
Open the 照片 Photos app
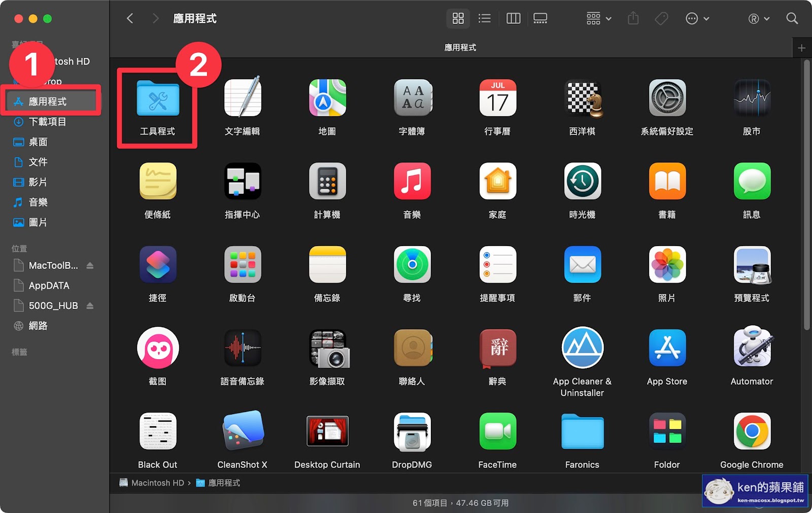(667, 264)
